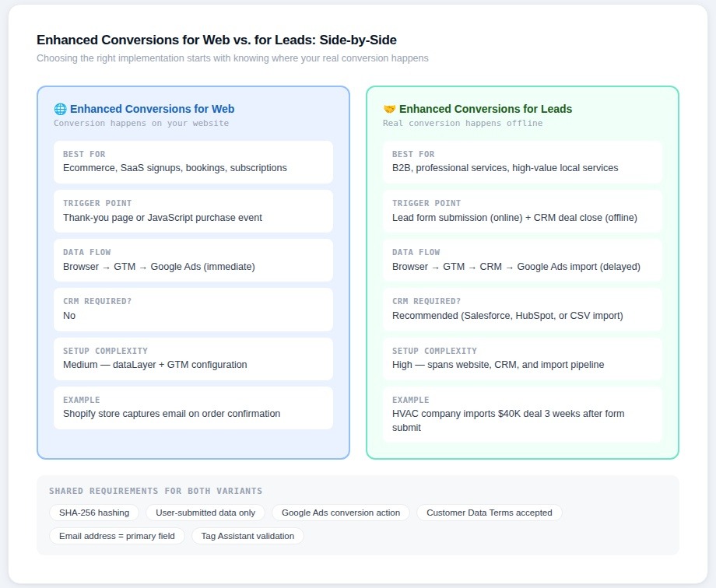
Task: Click the Shopify store example card
Action: 193,408
